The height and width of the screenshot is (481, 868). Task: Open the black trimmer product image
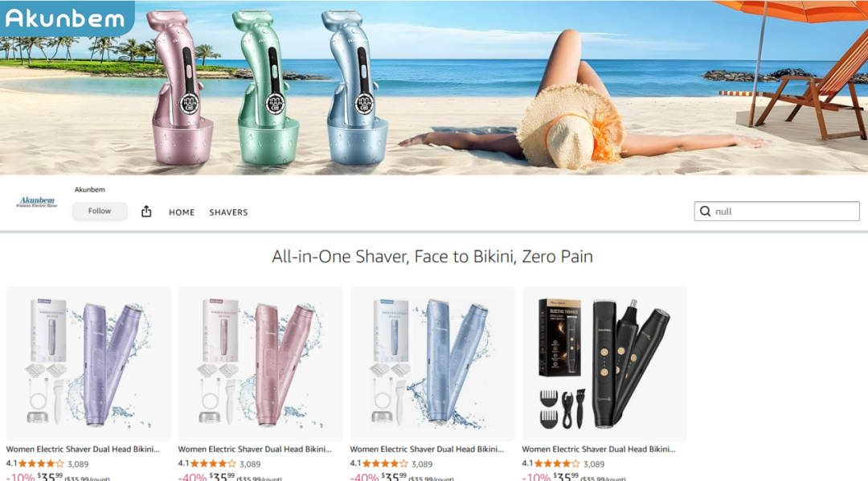click(x=604, y=364)
